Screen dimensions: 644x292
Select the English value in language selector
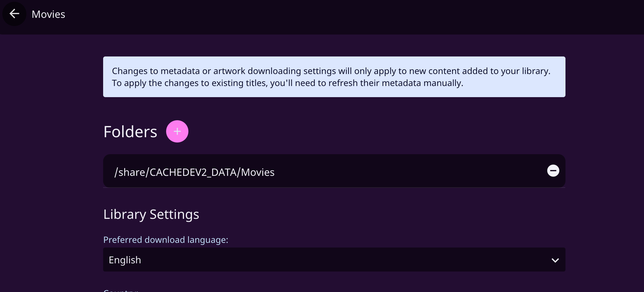125,260
